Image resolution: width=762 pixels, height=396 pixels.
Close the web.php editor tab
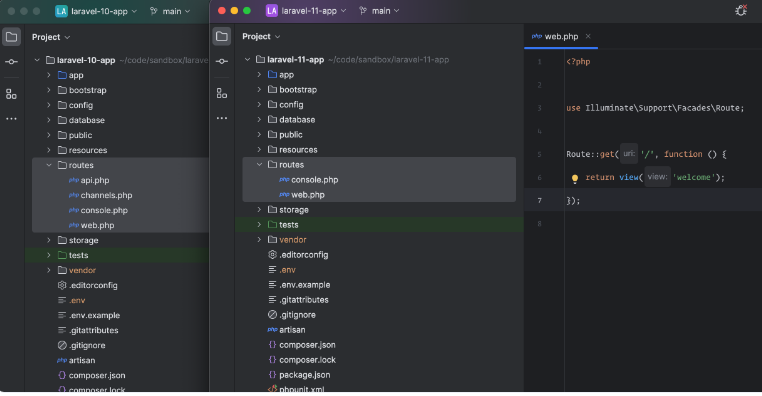[588, 36]
